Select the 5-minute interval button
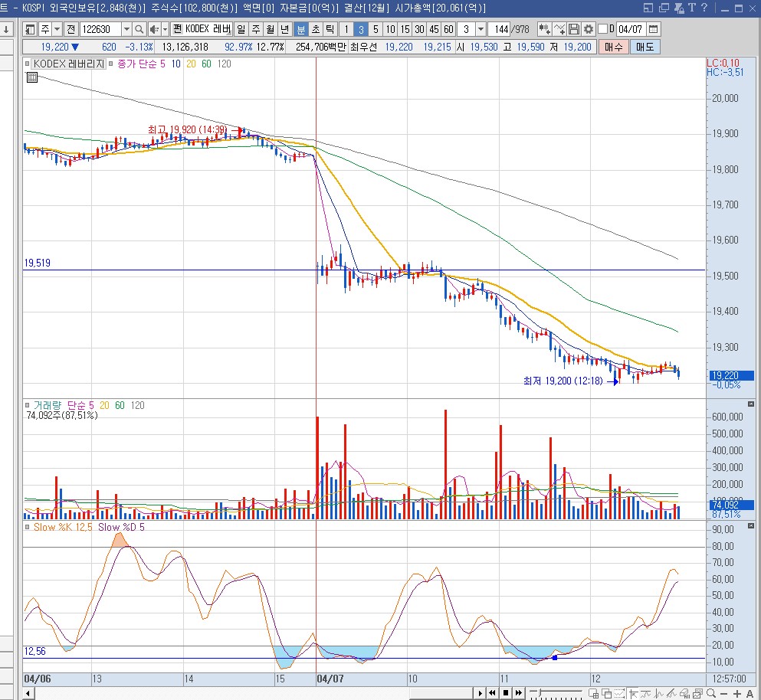Image resolution: width=761 pixels, height=700 pixels. (x=376, y=29)
